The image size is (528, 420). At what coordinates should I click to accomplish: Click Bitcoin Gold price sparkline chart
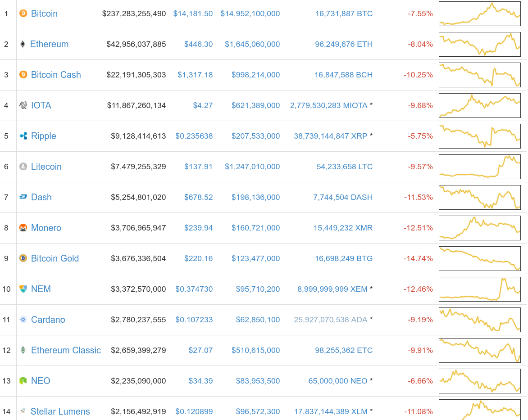point(480,259)
